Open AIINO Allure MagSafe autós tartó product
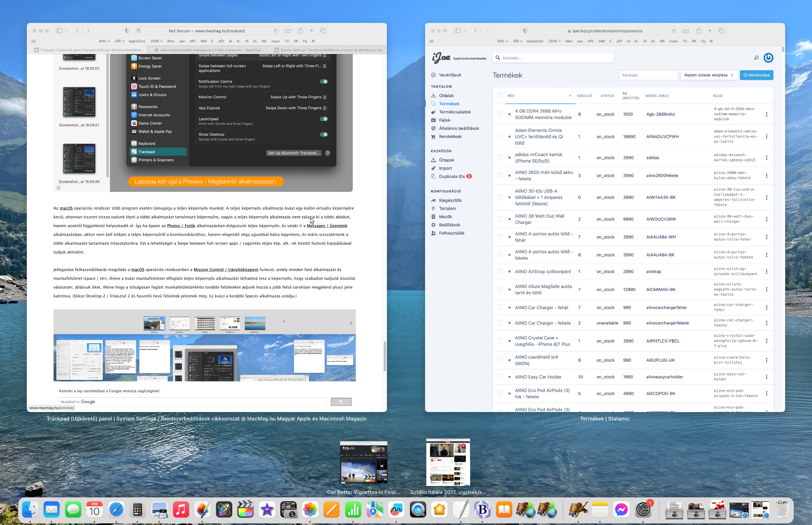 pos(543,289)
